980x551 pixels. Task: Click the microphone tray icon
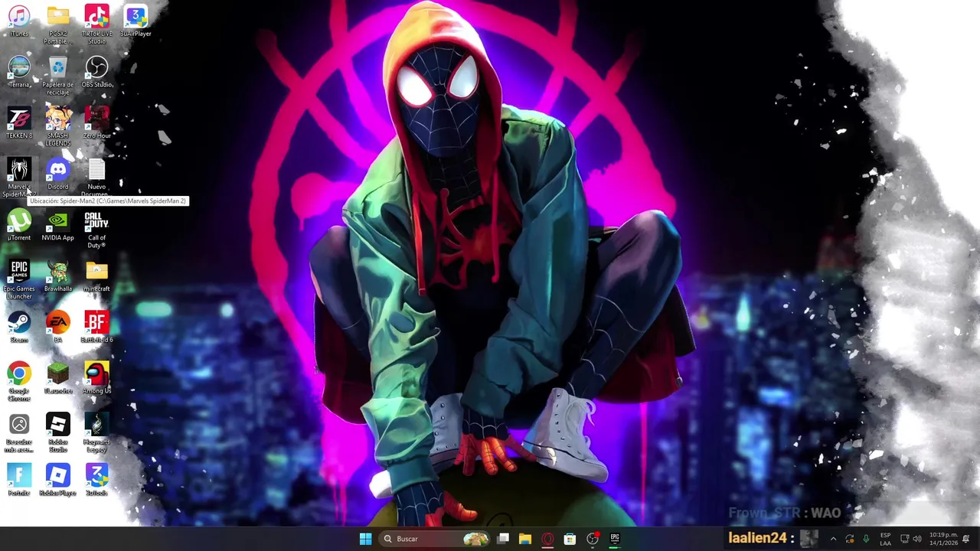(x=867, y=539)
